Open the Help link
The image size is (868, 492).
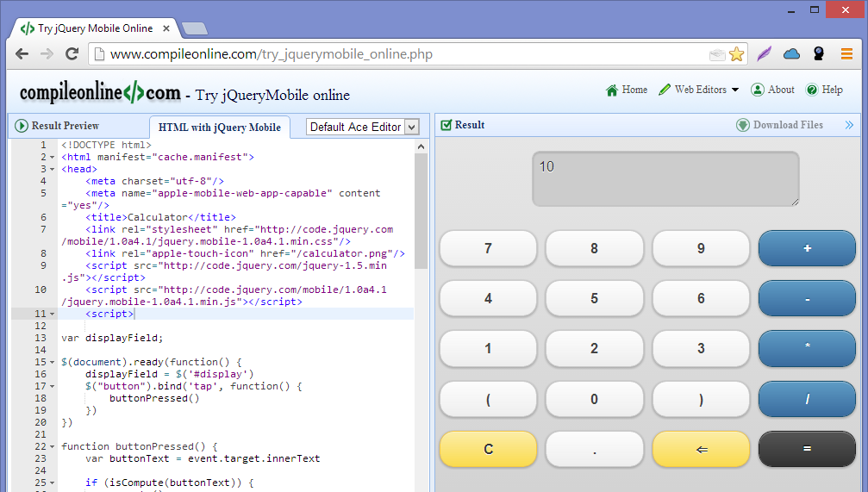click(832, 90)
